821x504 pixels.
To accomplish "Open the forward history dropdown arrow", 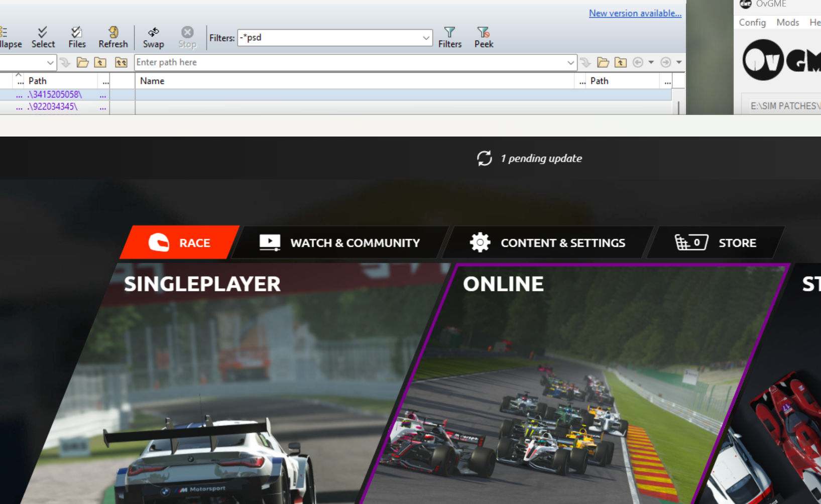I will click(x=679, y=62).
